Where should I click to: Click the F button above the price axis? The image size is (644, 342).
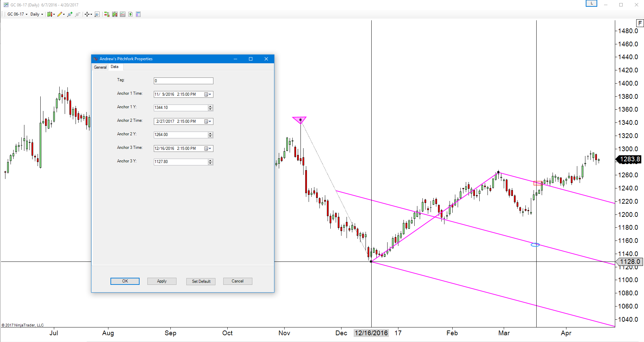click(640, 23)
